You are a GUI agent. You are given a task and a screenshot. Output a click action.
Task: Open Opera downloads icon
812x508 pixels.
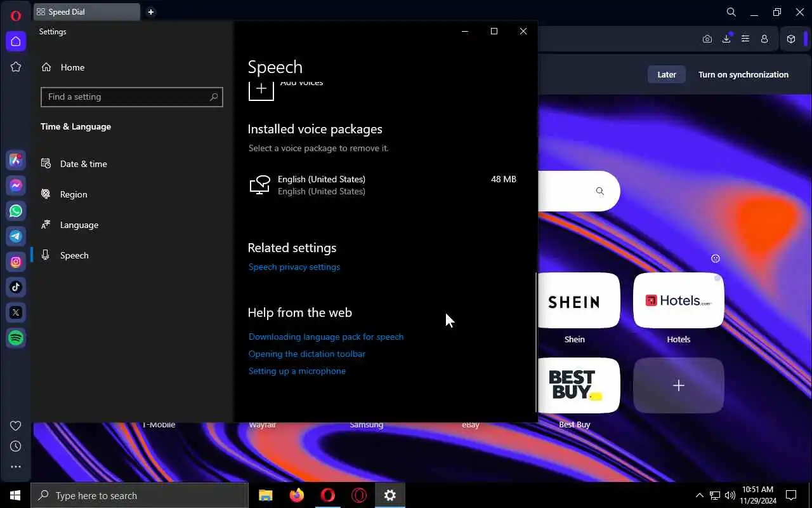pyautogui.click(x=726, y=39)
